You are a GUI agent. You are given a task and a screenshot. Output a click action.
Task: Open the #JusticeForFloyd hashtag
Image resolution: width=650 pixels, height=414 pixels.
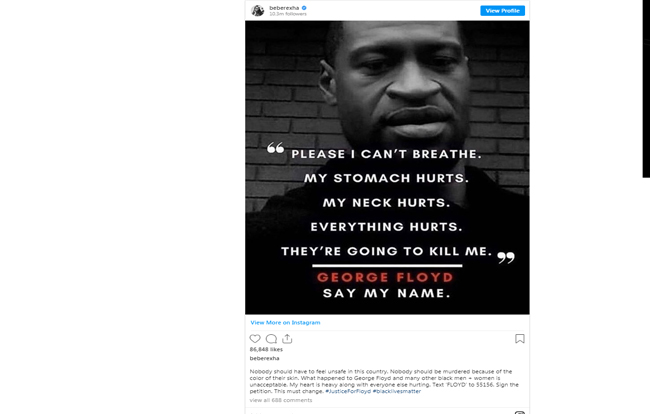coord(348,391)
